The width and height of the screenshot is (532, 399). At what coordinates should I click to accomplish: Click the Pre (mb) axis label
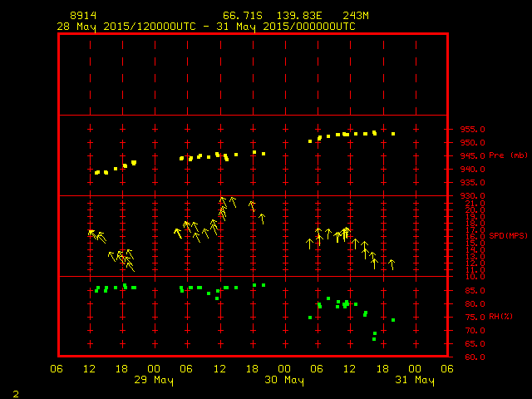[508, 155]
